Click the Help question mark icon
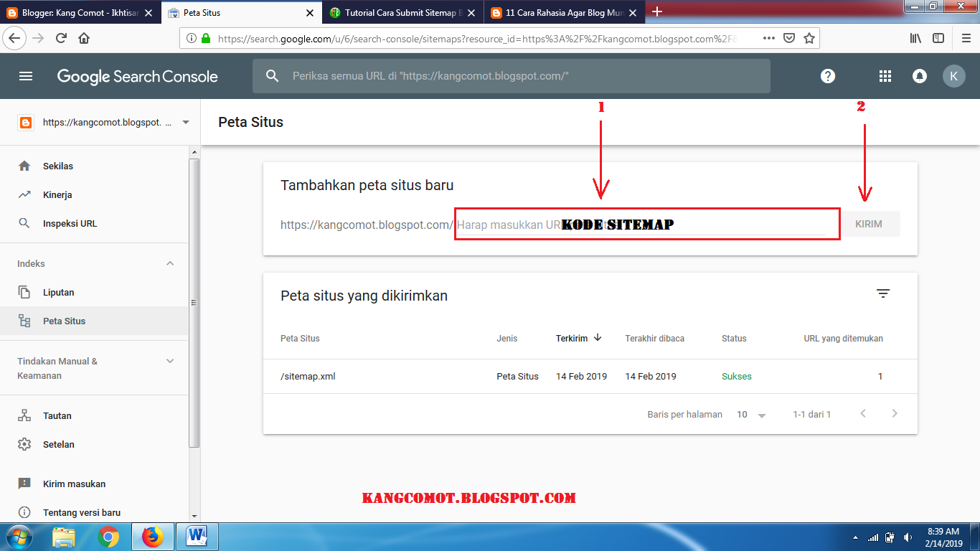This screenshot has width=980, height=551. [x=828, y=76]
